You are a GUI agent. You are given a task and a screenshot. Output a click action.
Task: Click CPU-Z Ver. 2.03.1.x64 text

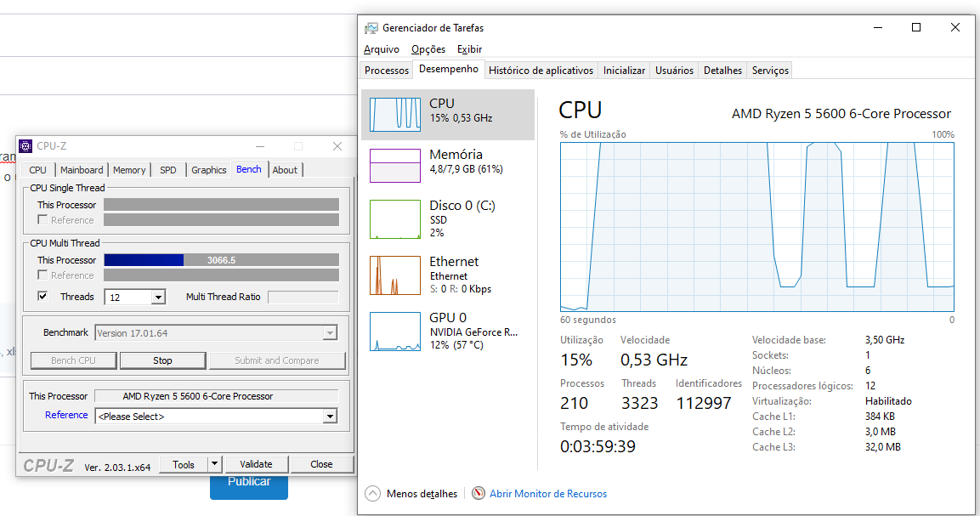117,468
